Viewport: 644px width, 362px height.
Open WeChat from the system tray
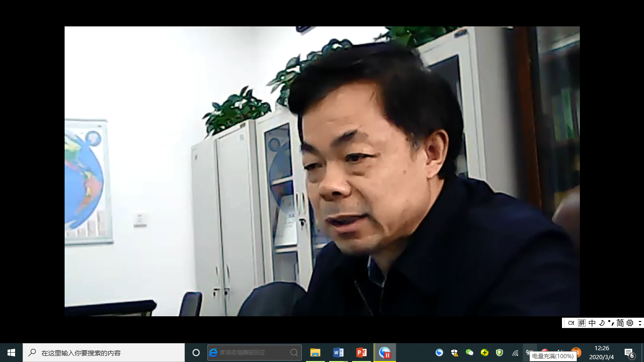[470, 353]
